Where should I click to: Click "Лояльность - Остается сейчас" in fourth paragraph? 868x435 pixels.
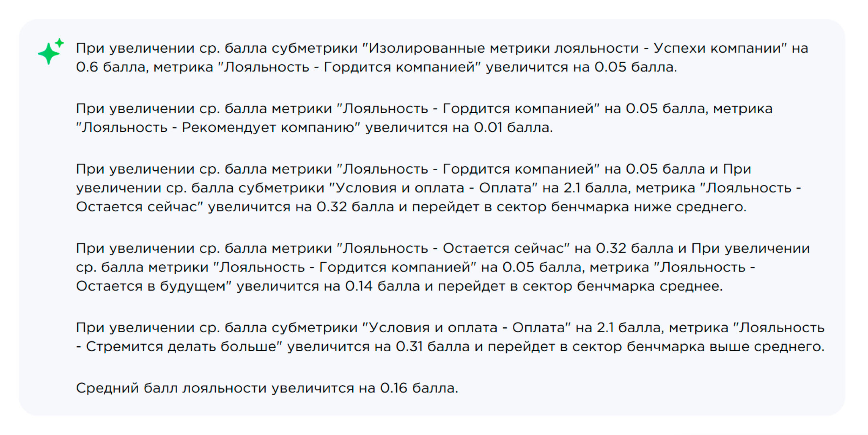click(453, 248)
